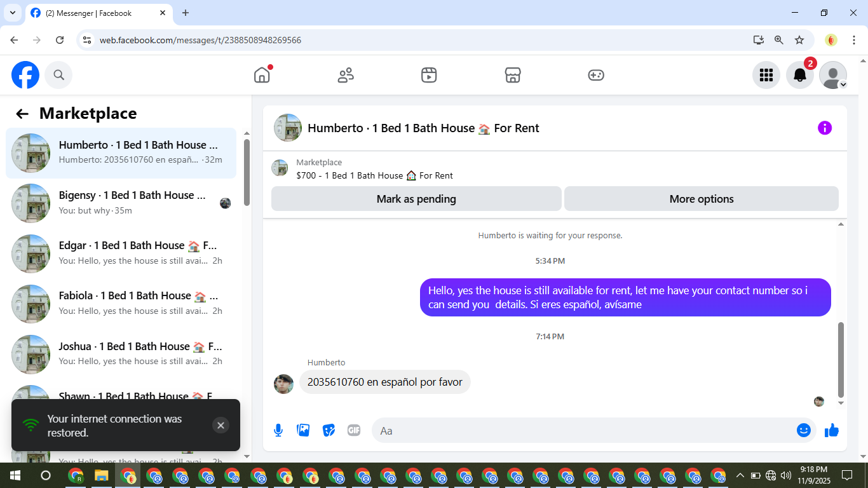
Task: Open the Friends icon in top navigation
Action: click(x=346, y=75)
